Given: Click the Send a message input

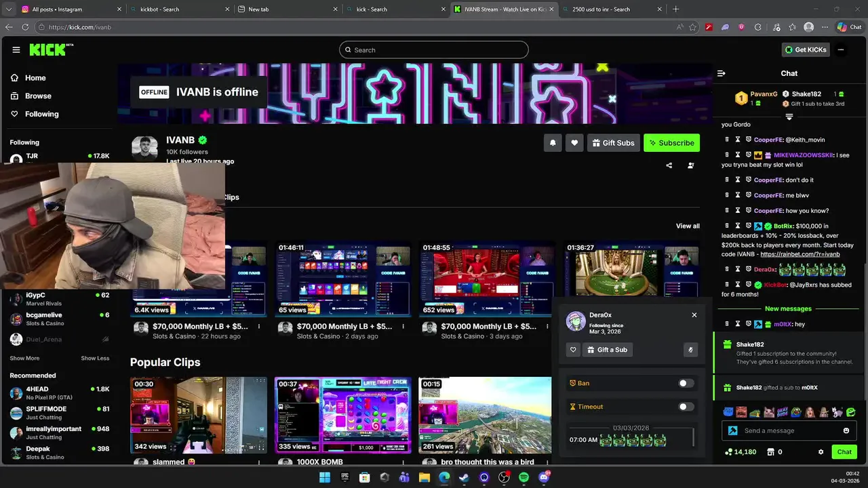Looking at the screenshot, I should [x=790, y=430].
